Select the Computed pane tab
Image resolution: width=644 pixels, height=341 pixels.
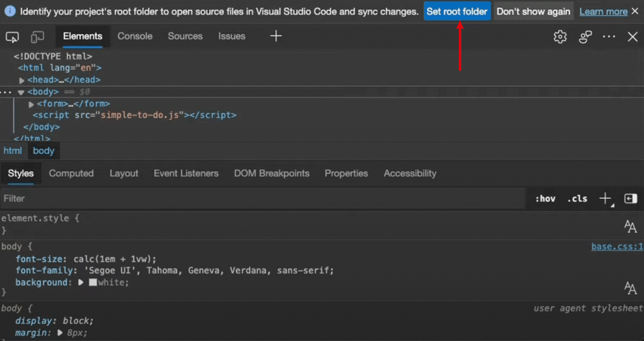point(71,173)
